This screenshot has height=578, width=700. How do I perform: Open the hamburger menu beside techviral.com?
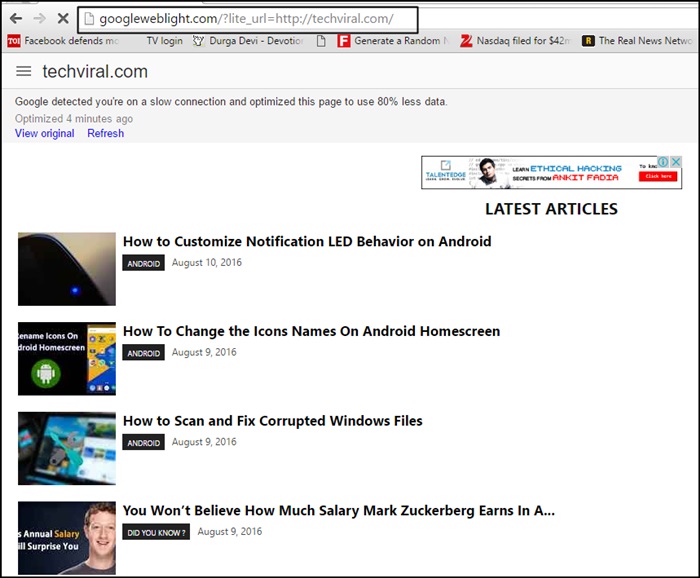pos(24,71)
